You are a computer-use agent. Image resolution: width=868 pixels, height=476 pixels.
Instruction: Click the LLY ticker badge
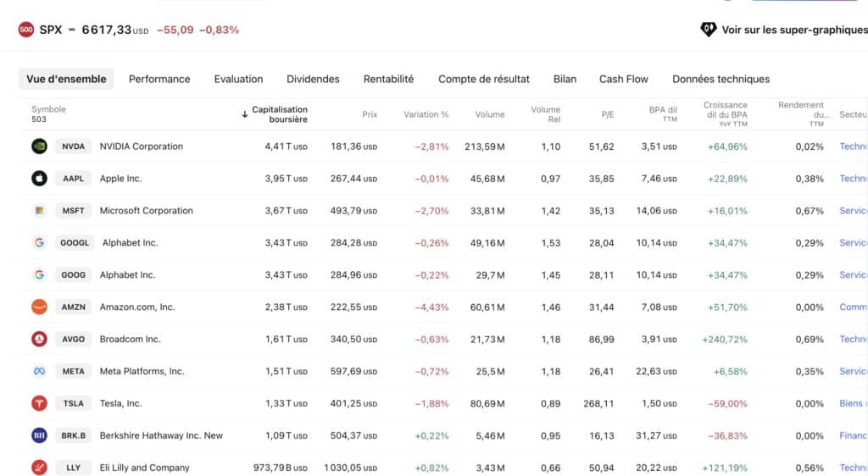(73, 468)
